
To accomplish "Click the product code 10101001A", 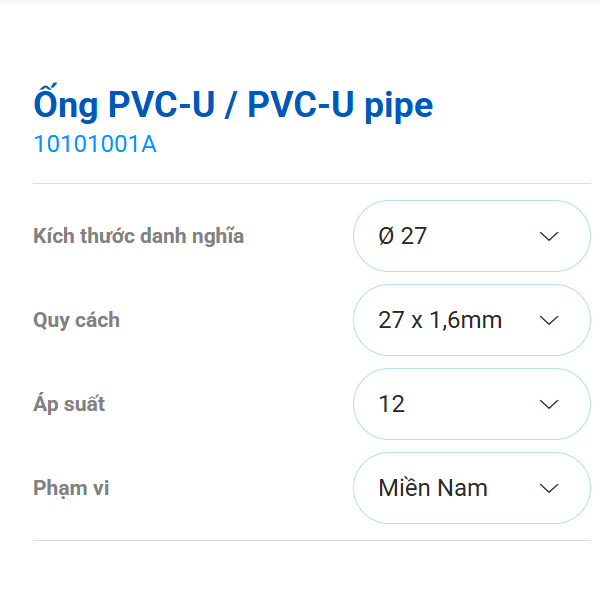I will tap(95, 145).
